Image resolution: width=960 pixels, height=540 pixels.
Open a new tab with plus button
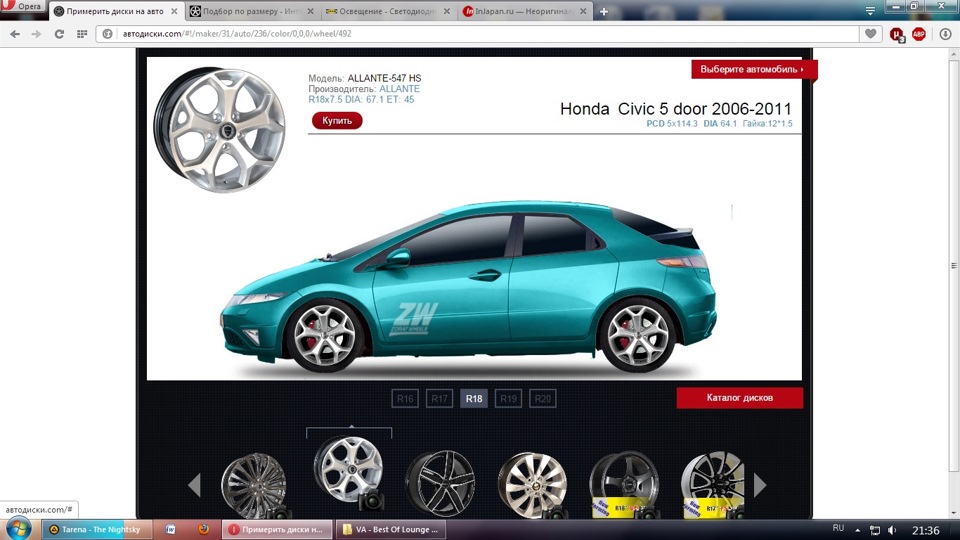tap(604, 12)
